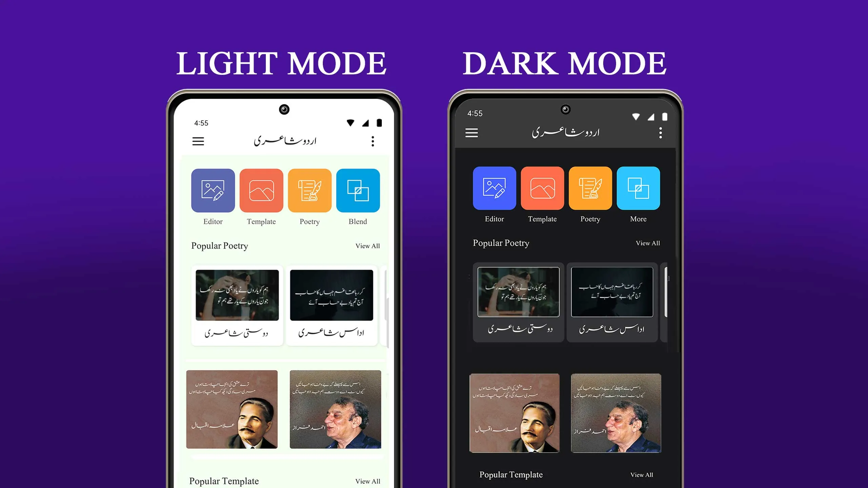Select the Template tool
This screenshot has height=488, width=868.
tap(261, 190)
